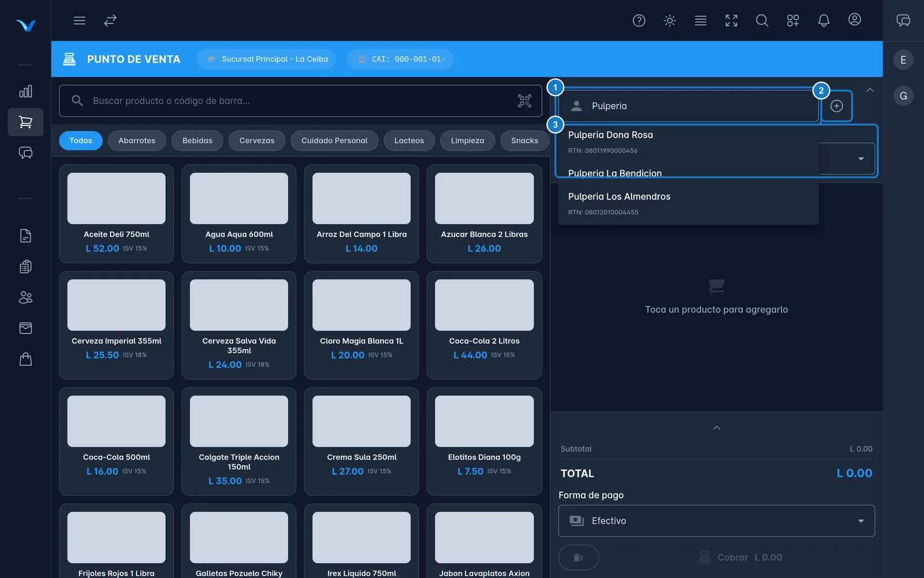Screen dimensions: 924x578
Task: Add Coca-Cola 2 Litros product
Action: coord(484,325)
